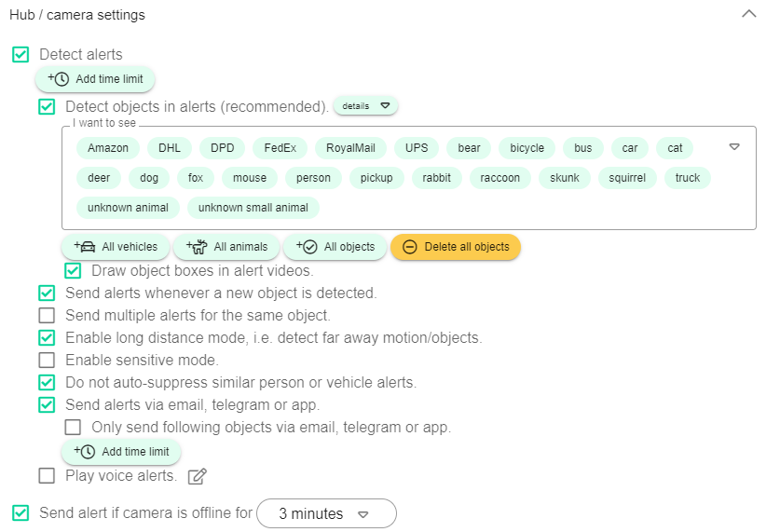Toggle Play voice alerts checkbox

(x=47, y=476)
